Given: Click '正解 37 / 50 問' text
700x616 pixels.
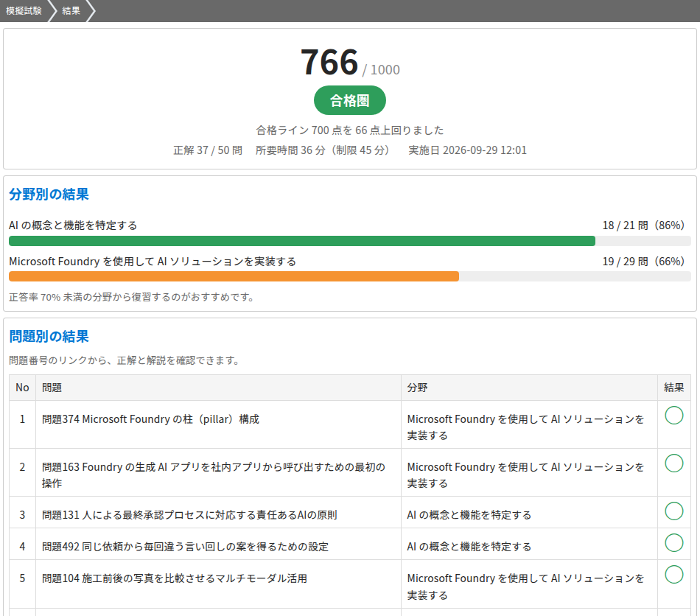Looking at the screenshot, I should 208,150.
